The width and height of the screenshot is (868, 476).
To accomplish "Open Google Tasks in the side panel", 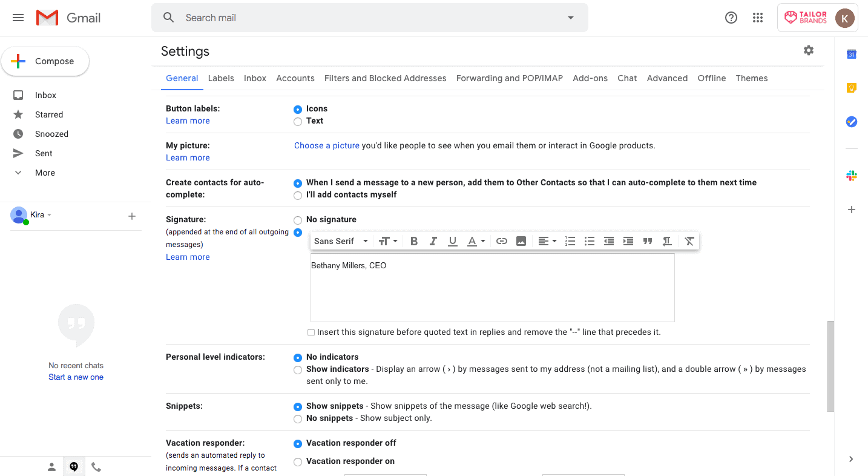I will 852,122.
